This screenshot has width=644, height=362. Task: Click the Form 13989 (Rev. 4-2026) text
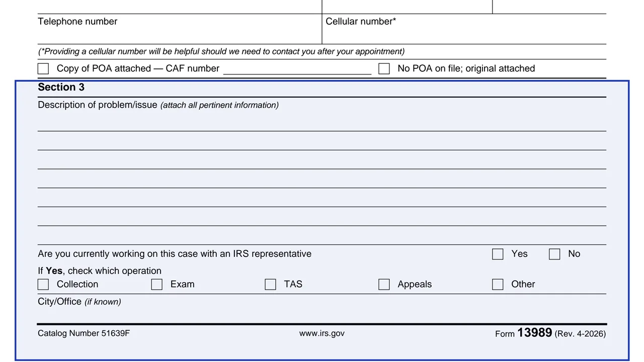tap(550, 333)
